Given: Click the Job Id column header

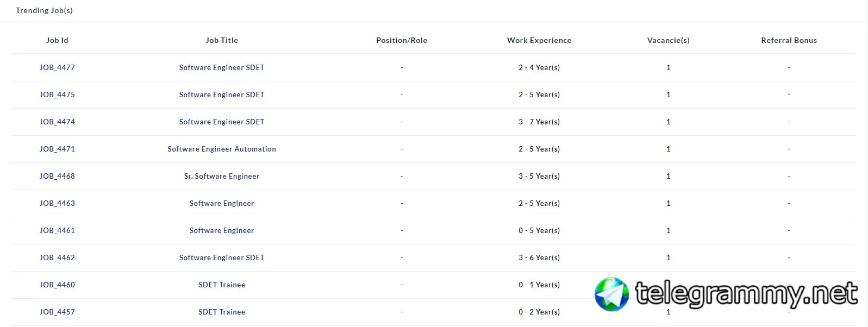Looking at the screenshot, I should pos(57,40).
